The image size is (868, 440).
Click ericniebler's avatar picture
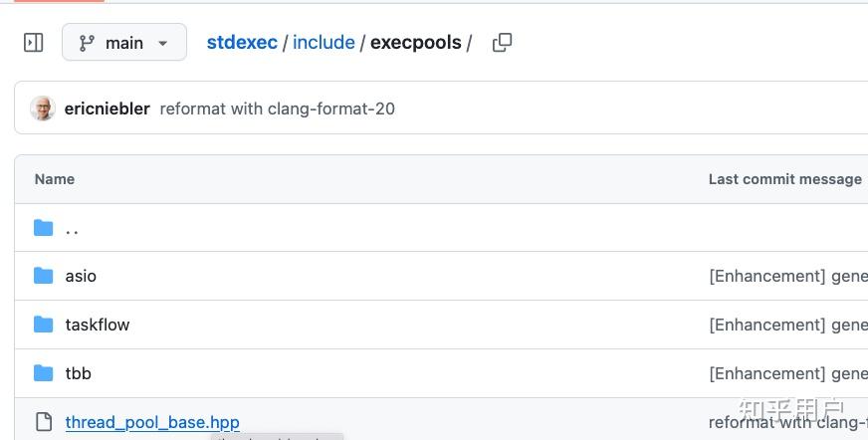[43, 109]
